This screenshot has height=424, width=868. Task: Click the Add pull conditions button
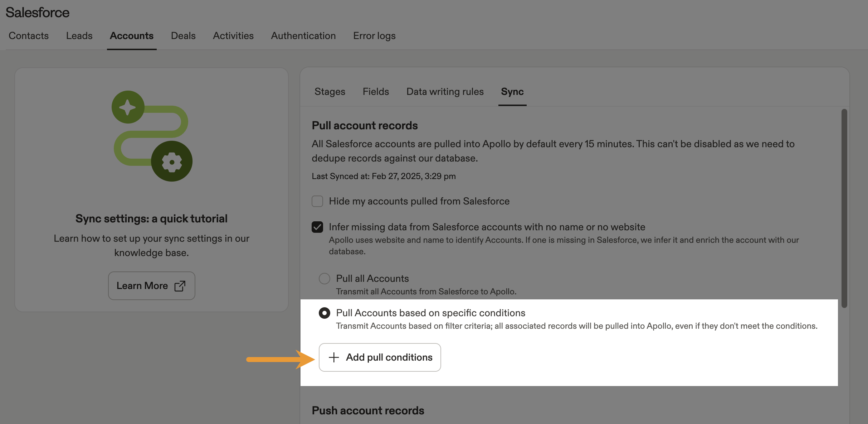point(380,357)
